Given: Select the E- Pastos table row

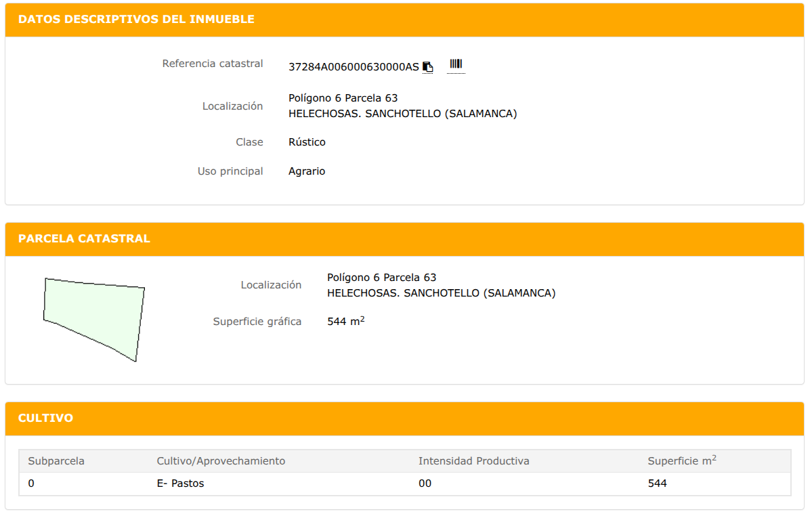Looking at the screenshot, I should pyautogui.click(x=405, y=483).
